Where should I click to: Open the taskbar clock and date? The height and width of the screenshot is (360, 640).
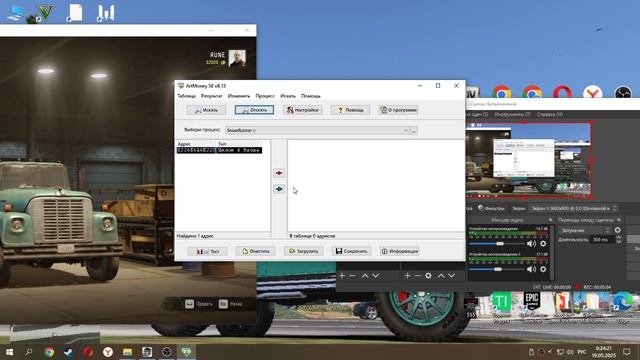(x=604, y=351)
